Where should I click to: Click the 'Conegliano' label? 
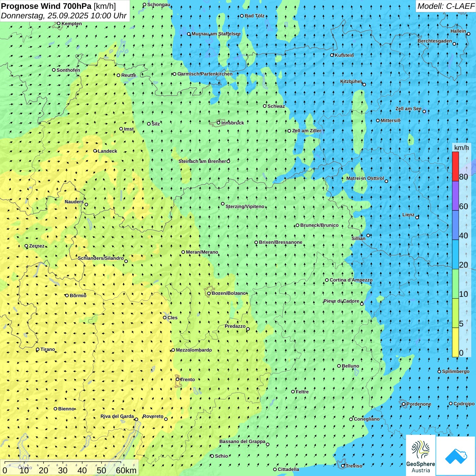(x=367, y=419)
